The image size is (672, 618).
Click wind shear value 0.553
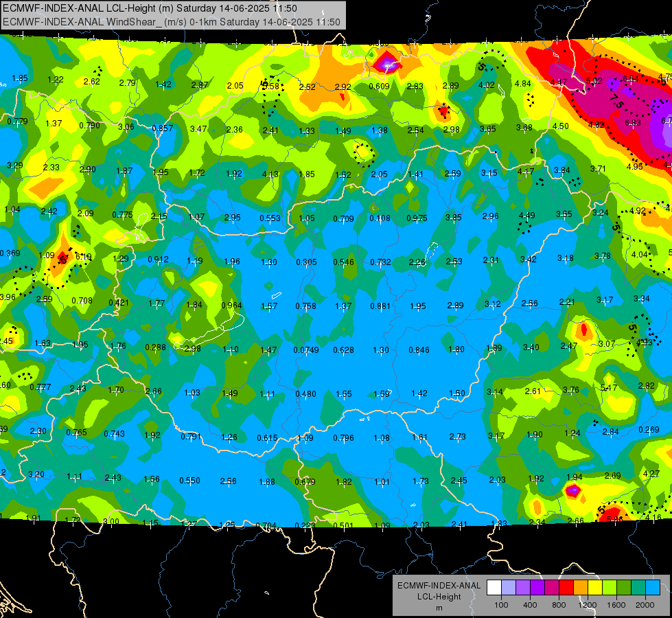[270, 218]
